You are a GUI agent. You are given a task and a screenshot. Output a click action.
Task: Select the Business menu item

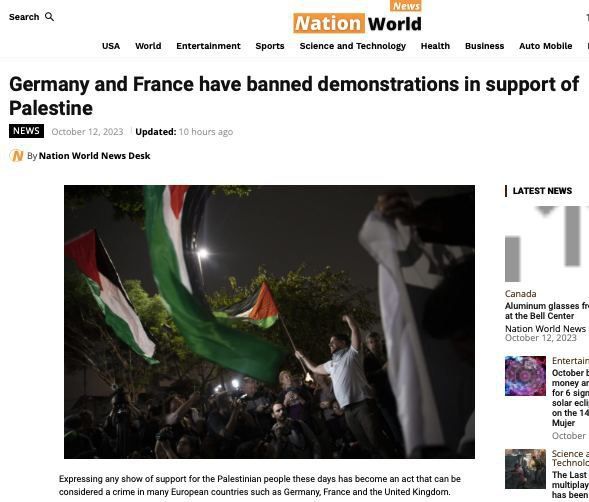point(484,46)
